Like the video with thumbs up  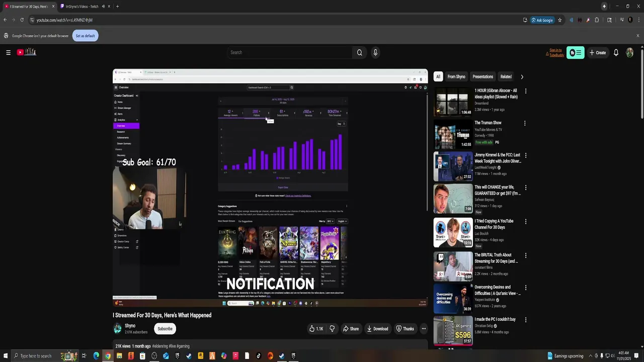316,329
